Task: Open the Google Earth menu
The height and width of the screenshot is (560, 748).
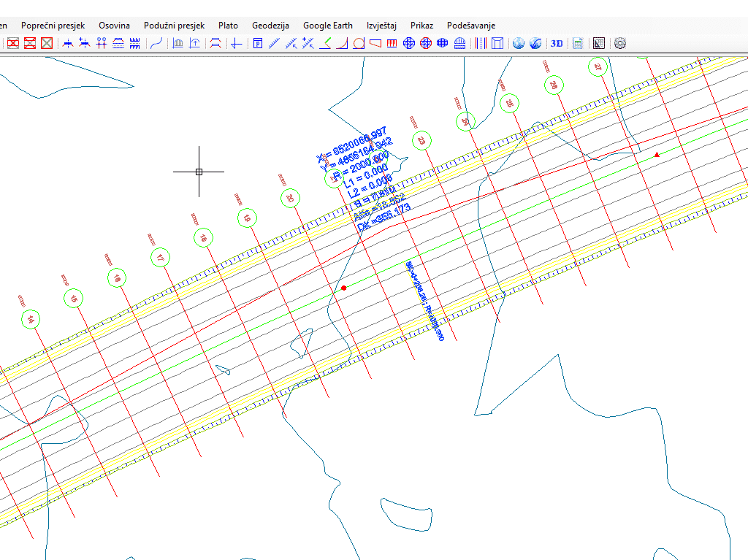Action: [328, 26]
